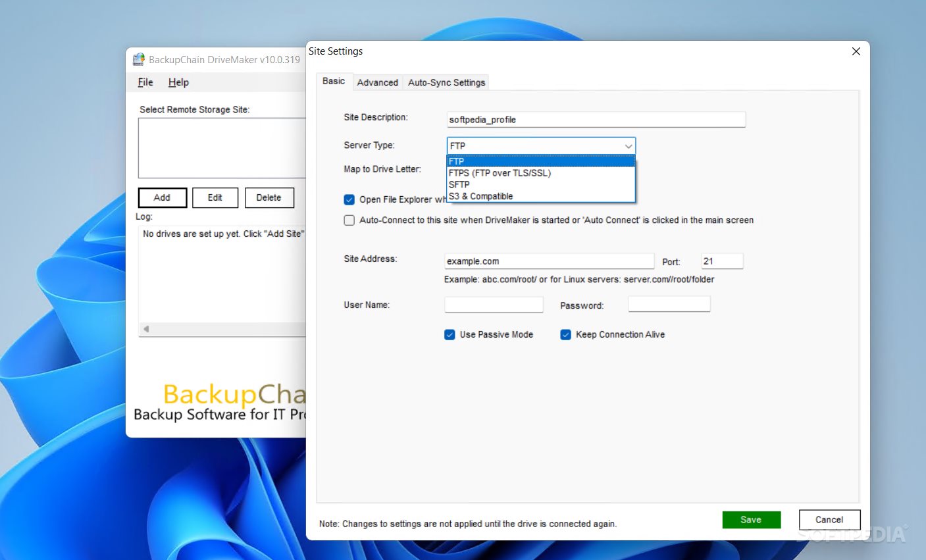Collapse the Server Type dropdown arrow
Viewport: 926px width, 560px height.
pos(629,146)
